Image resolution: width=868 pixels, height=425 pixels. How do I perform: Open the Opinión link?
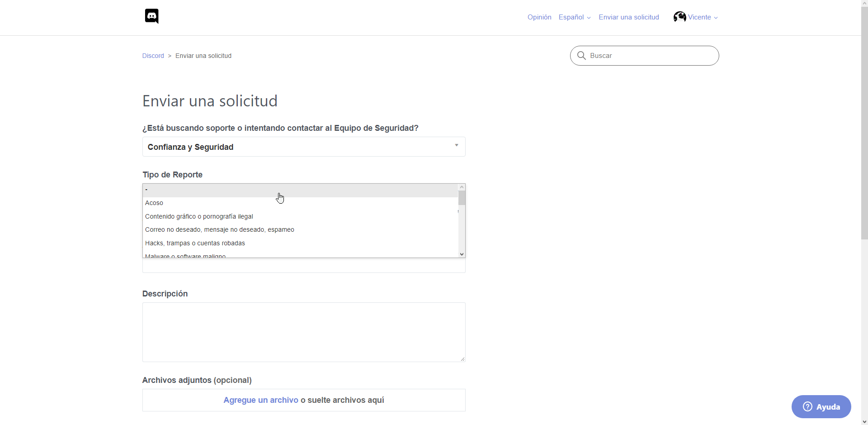pyautogui.click(x=539, y=17)
